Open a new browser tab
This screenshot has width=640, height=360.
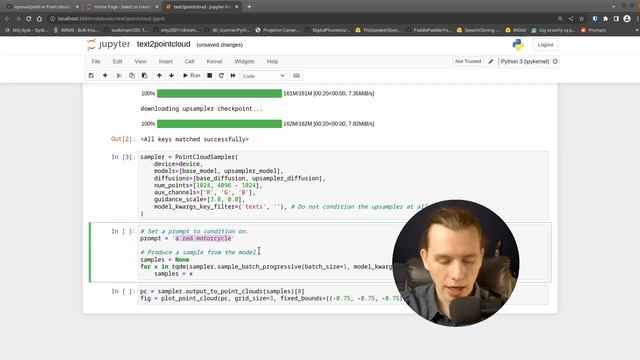[249, 7]
